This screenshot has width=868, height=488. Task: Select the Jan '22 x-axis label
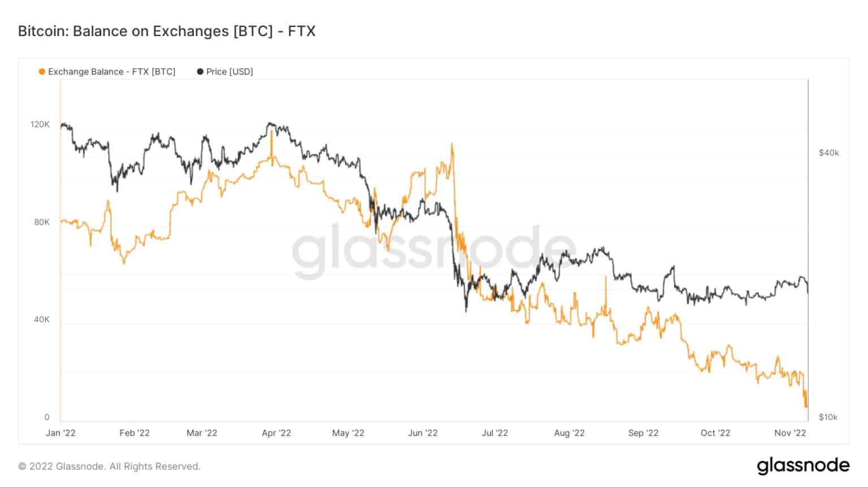pos(60,433)
